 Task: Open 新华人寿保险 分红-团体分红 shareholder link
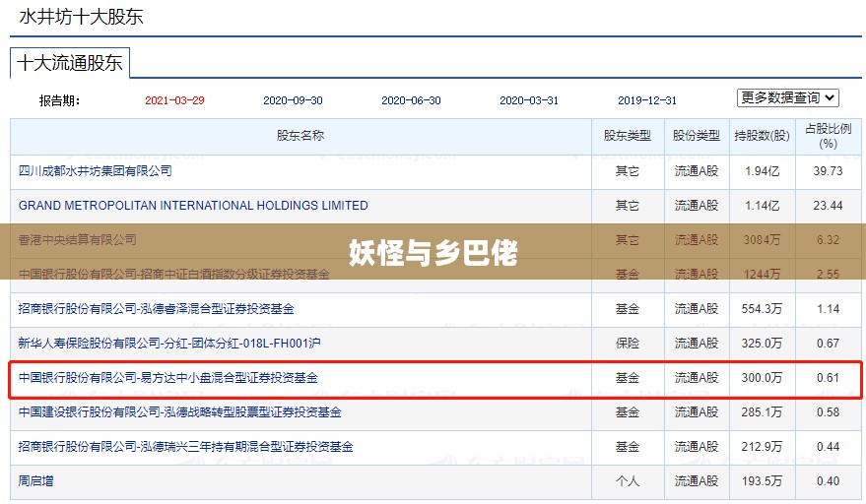[x=169, y=344]
